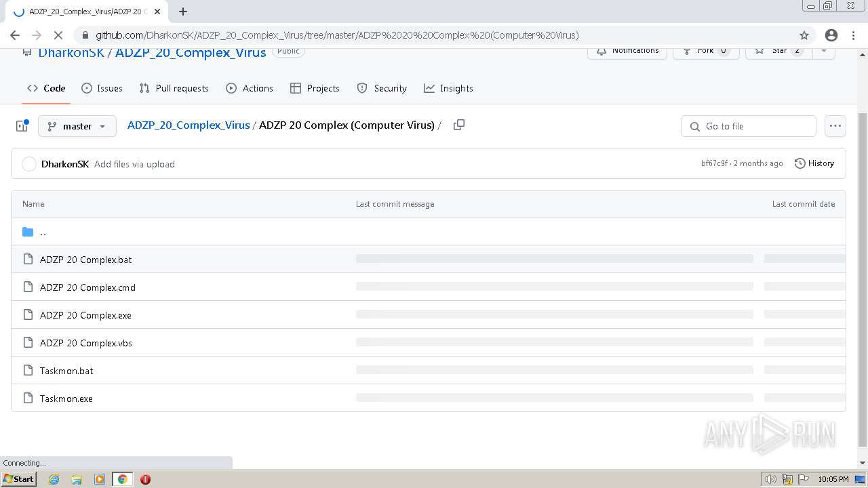The image size is (868, 488).
Task: Click the browser back arrow
Action: pyautogui.click(x=15, y=35)
